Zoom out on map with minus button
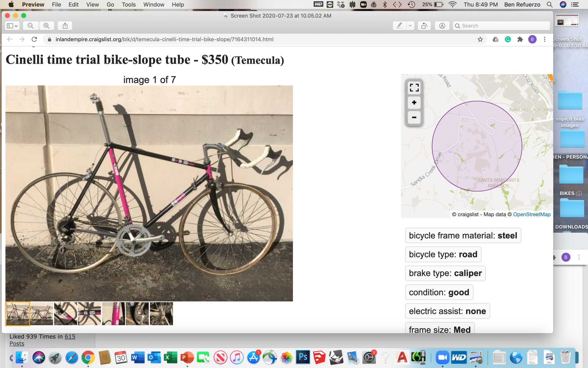The width and height of the screenshot is (588, 368). pos(414,117)
